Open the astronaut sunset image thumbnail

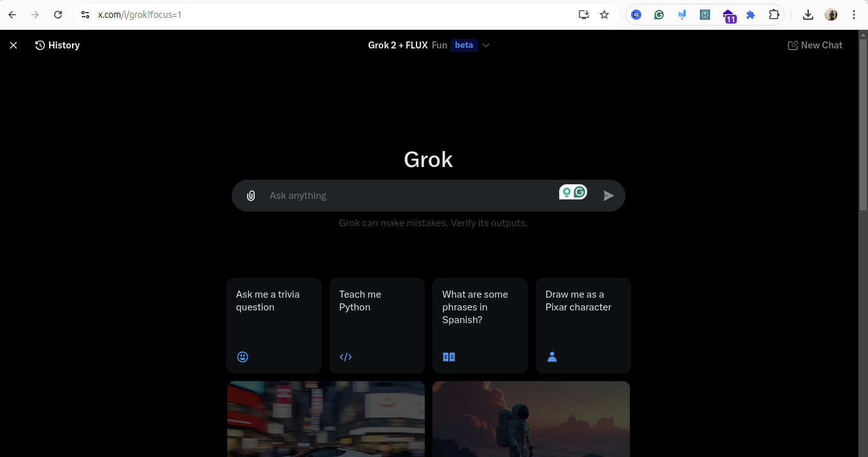point(531,419)
